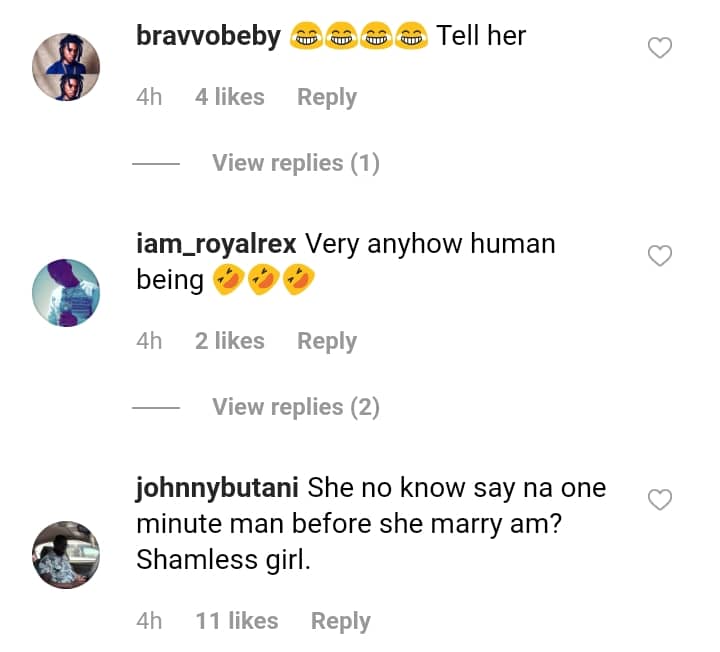Open the '2 likes' list
This screenshot has width=720, height=652.
230,341
